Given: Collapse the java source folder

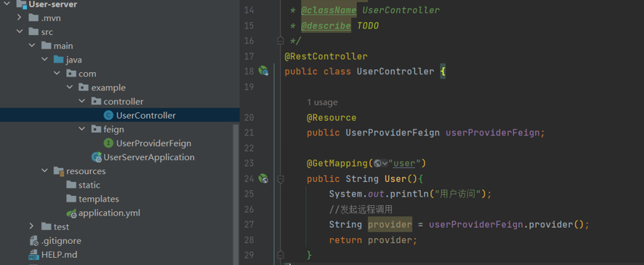Looking at the screenshot, I should [x=44, y=60].
